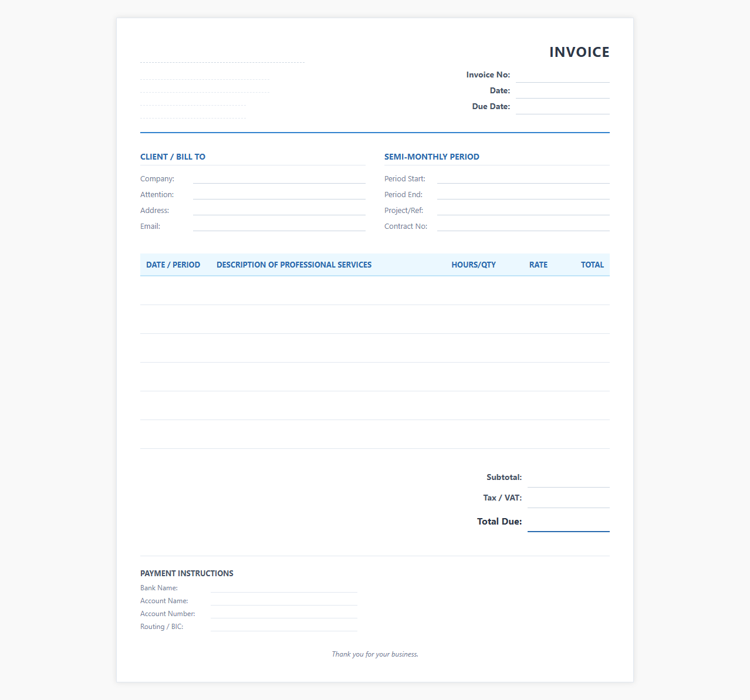750x700 pixels.
Task: Click the Account Name field
Action: 283,601
